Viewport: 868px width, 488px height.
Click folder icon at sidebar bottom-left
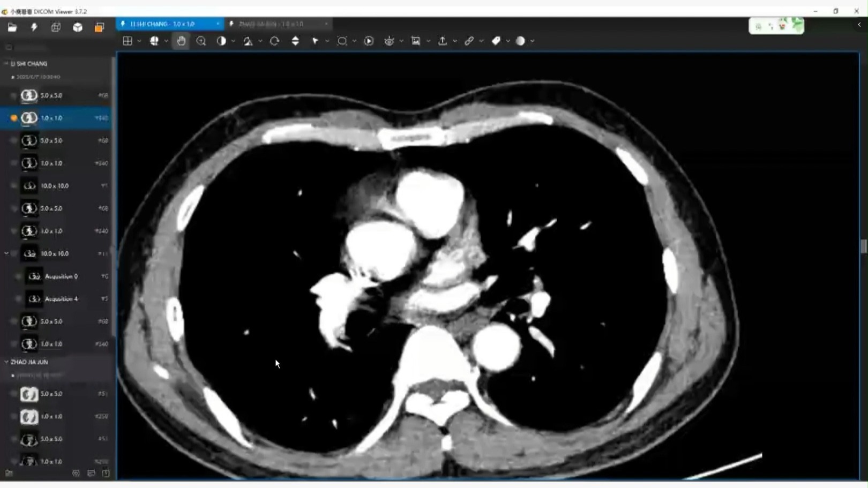click(x=9, y=474)
